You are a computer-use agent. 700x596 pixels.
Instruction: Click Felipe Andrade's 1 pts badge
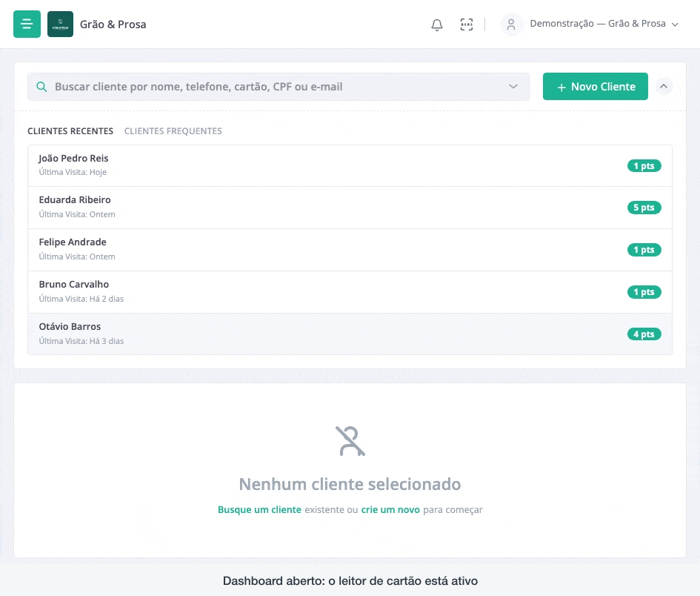coord(644,250)
